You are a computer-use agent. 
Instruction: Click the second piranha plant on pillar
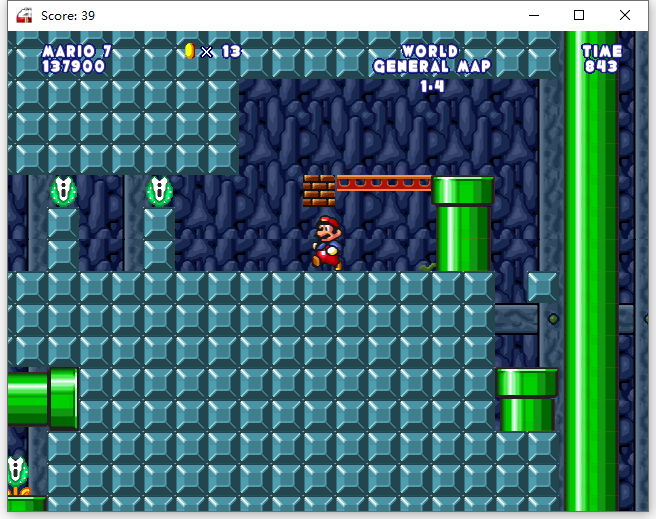pos(159,192)
